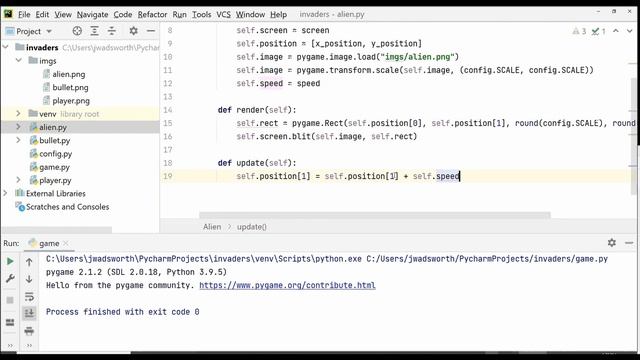The image size is (640, 360).
Task: Expand the bullet.py structure node
Action: [19, 140]
